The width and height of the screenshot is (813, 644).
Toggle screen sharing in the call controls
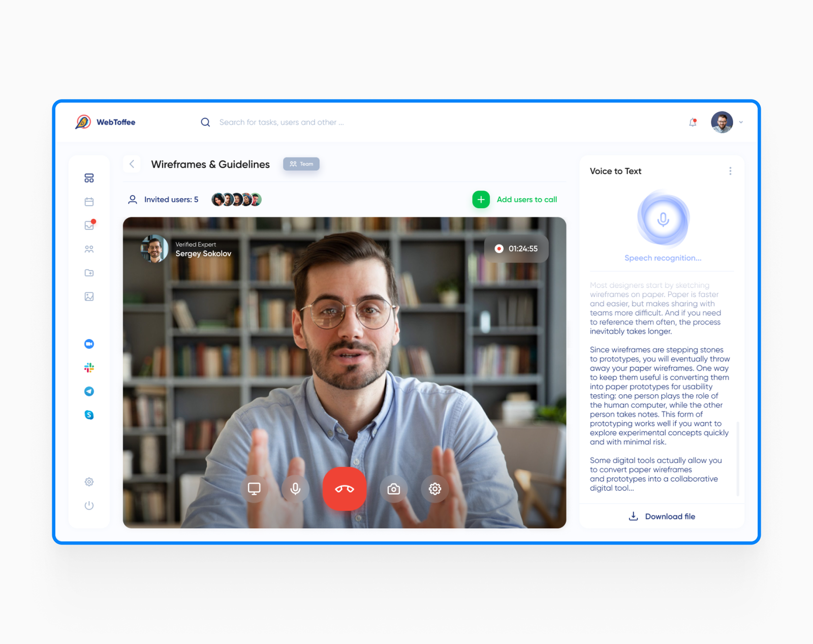tap(255, 488)
